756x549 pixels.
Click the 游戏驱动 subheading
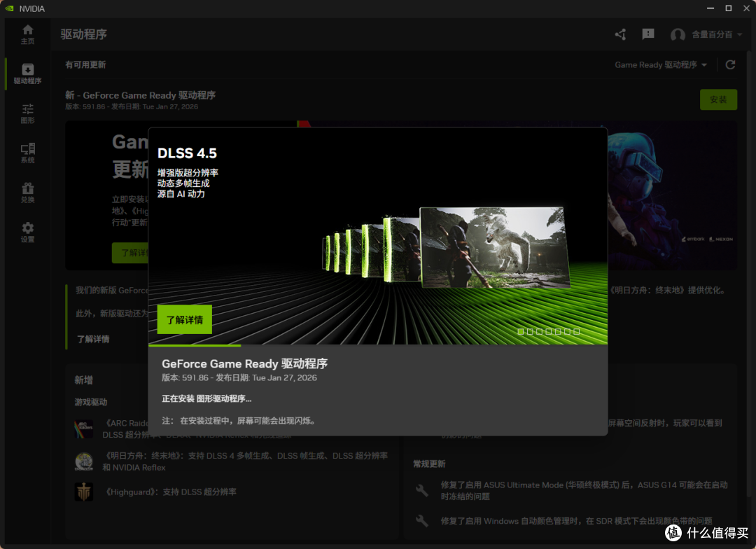pyautogui.click(x=90, y=402)
